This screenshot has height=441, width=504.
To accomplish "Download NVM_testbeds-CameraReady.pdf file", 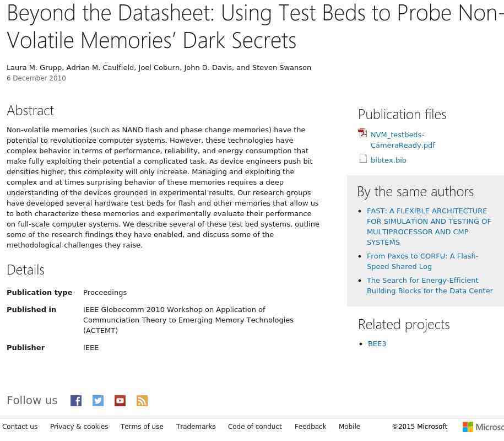I will [x=403, y=140].
